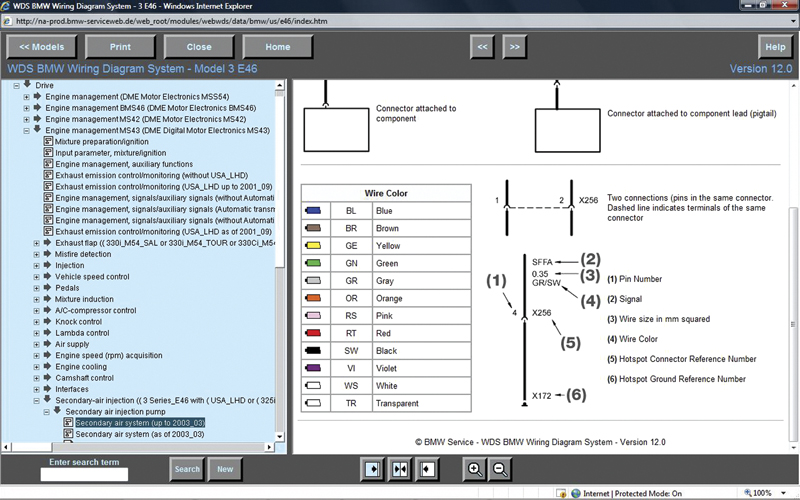Click X256 hotspot connector reference
This screenshot has width=800, height=500.
541,312
